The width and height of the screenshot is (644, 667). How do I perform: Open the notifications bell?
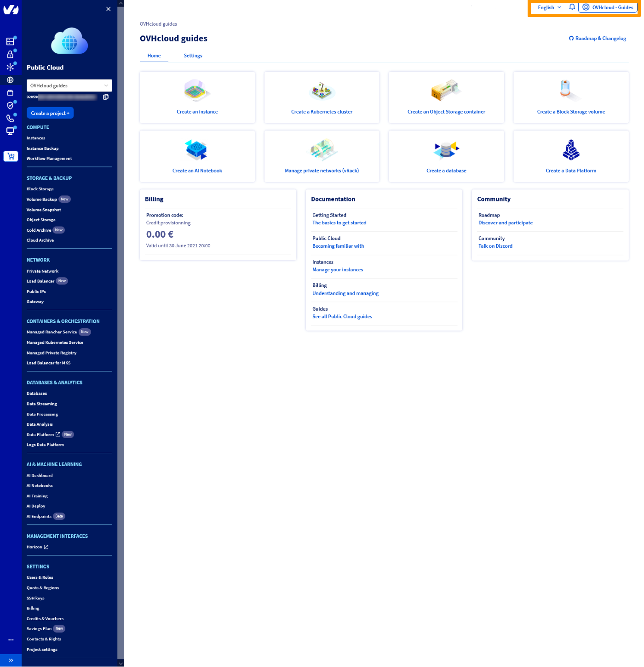pos(572,7)
